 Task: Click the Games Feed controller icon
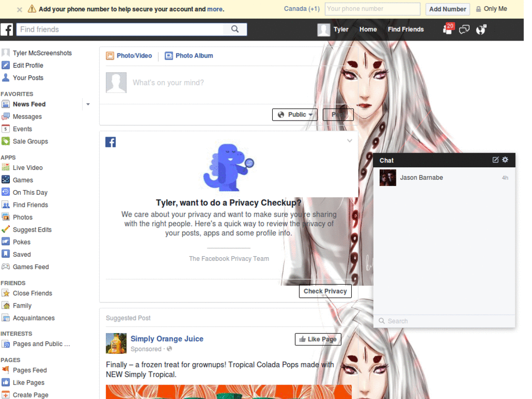[5, 267]
